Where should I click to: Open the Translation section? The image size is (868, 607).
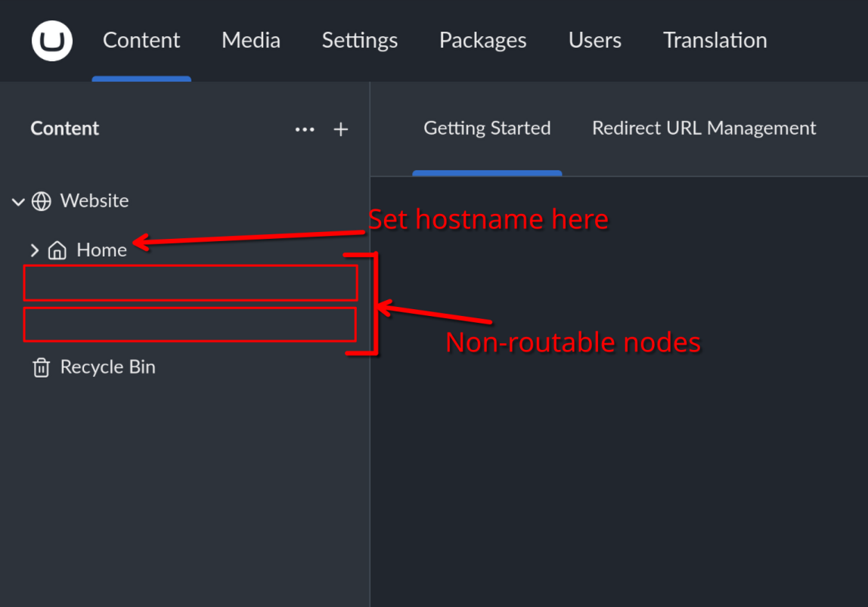coord(715,40)
